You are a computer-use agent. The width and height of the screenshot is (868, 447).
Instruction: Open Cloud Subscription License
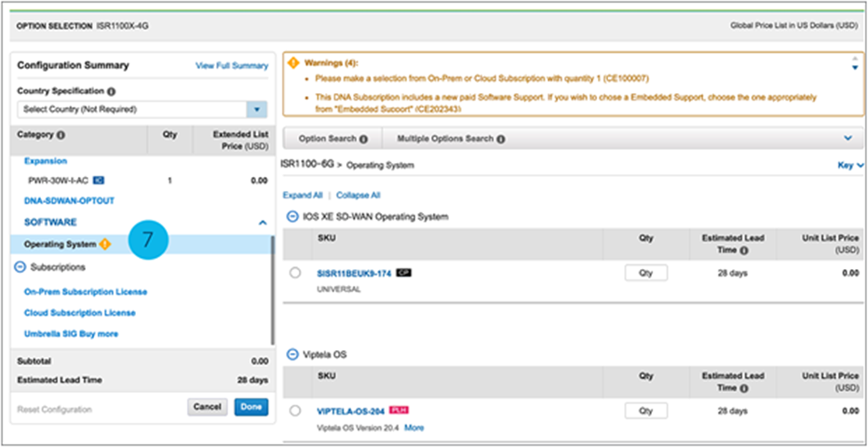pos(80,313)
